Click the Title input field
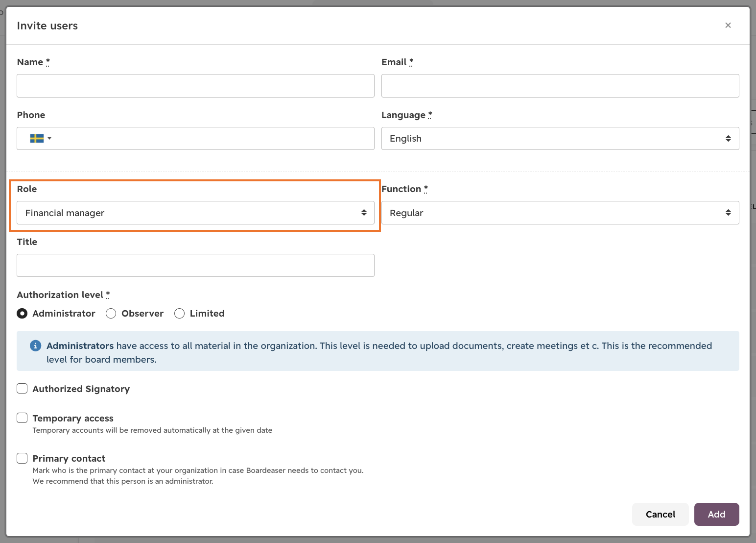 click(x=195, y=265)
